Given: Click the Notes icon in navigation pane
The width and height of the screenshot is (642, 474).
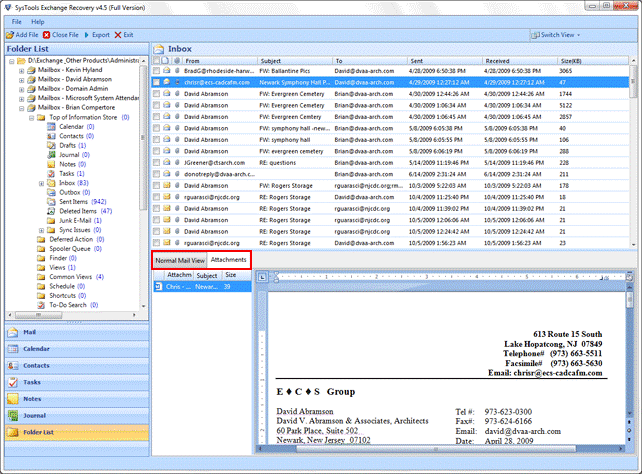Looking at the screenshot, I should point(13,399).
